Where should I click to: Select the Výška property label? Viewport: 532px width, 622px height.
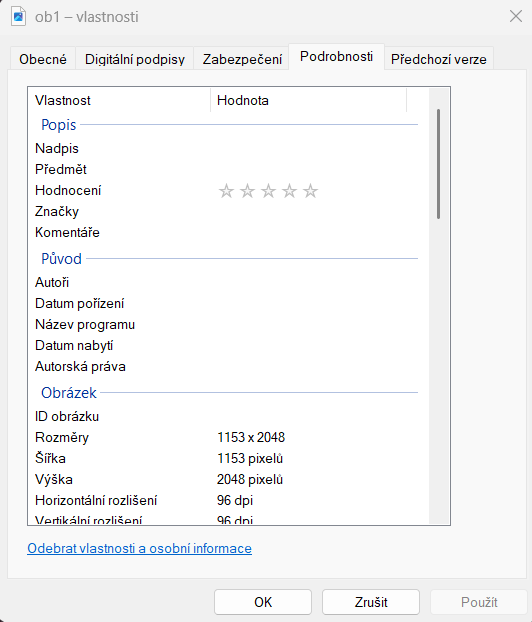pyautogui.click(x=54, y=479)
